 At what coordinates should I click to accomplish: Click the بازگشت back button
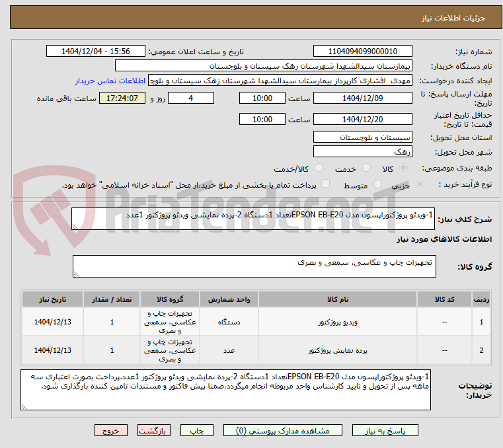coord(154,430)
